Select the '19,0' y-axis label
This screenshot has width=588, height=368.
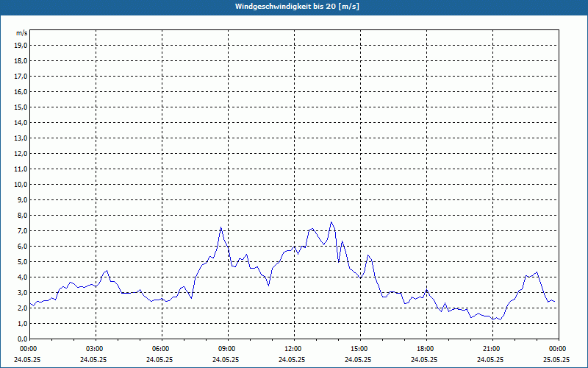tap(21, 46)
